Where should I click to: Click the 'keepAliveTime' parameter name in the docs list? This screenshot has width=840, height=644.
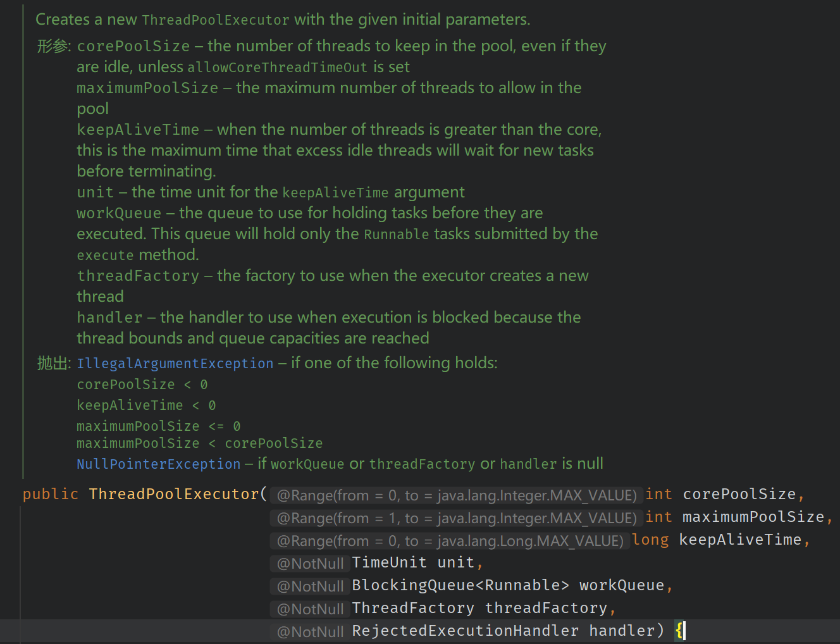pos(138,130)
